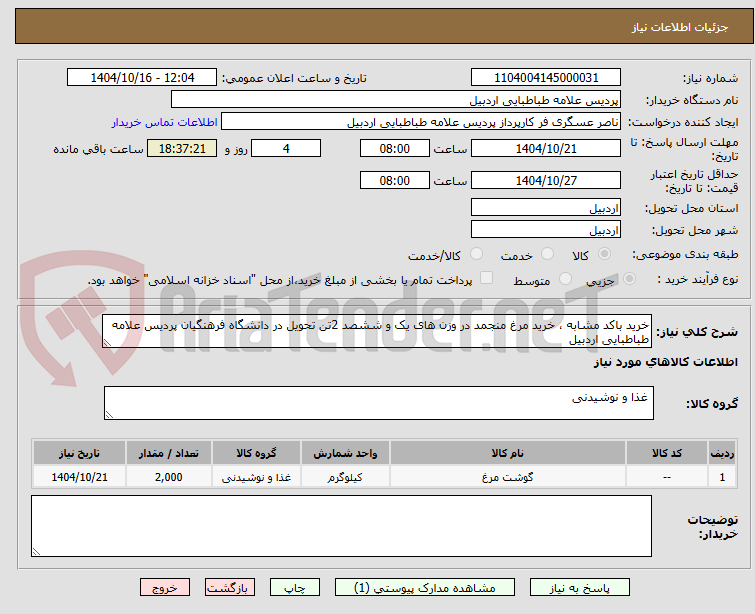Click the گروه کالا text box
This screenshot has width=755, height=614.
[x=378, y=403]
